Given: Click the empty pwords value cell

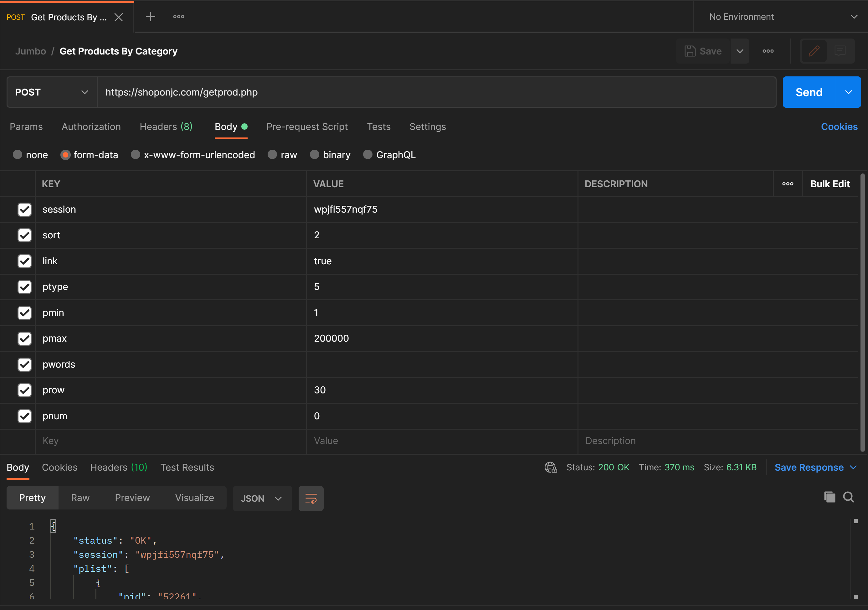Looking at the screenshot, I should pos(442,364).
